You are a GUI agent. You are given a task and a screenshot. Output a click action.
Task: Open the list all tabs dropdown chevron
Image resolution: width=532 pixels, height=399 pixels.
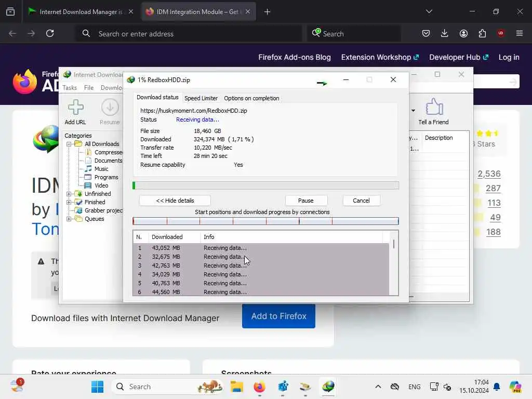(429, 11)
